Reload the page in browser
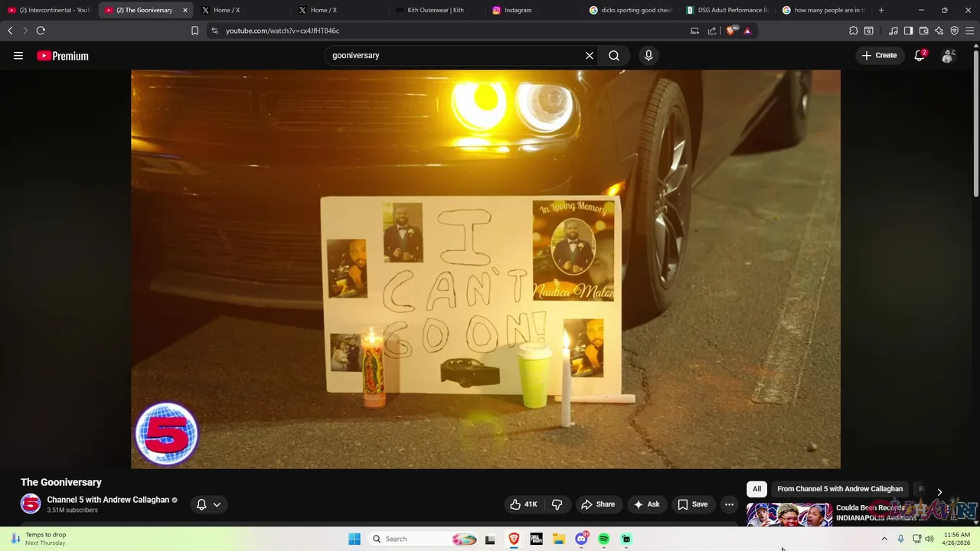The width and height of the screenshot is (980, 551). 41,31
